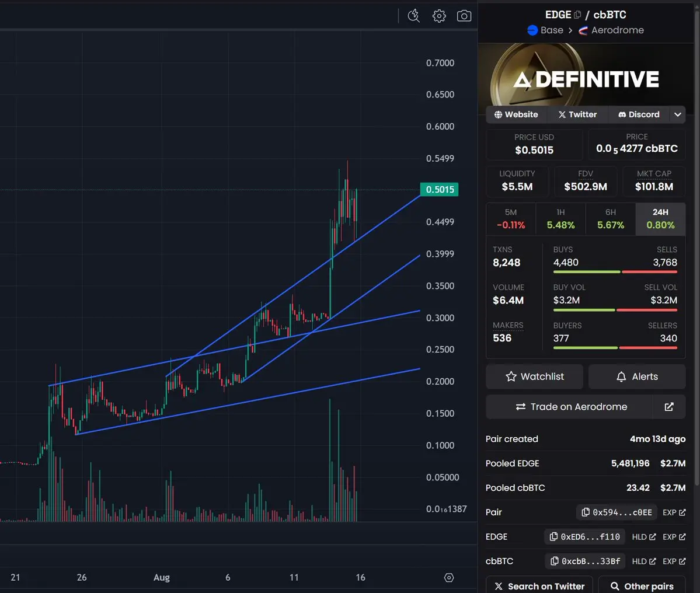Screen dimensions: 700x593
Task: Click the cbBTC price box
Action: pos(636,144)
